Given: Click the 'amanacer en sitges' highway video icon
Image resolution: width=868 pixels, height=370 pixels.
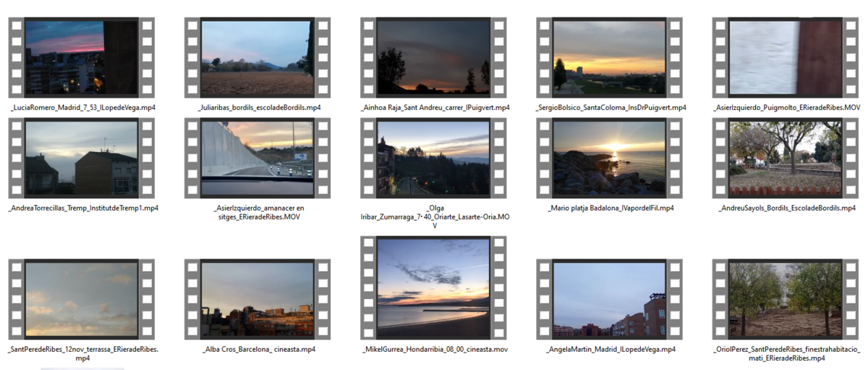Looking at the screenshot, I should coord(258,158).
